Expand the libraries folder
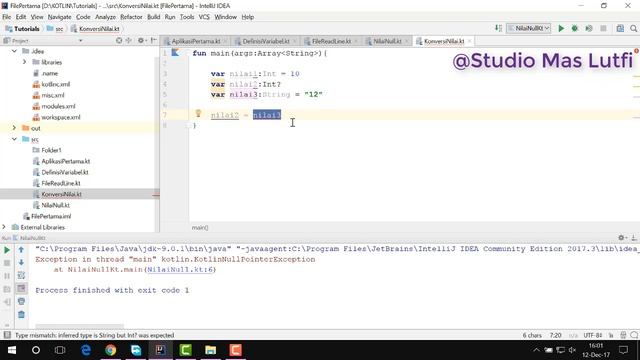This screenshot has width=640, height=360. pyautogui.click(x=24, y=62)
